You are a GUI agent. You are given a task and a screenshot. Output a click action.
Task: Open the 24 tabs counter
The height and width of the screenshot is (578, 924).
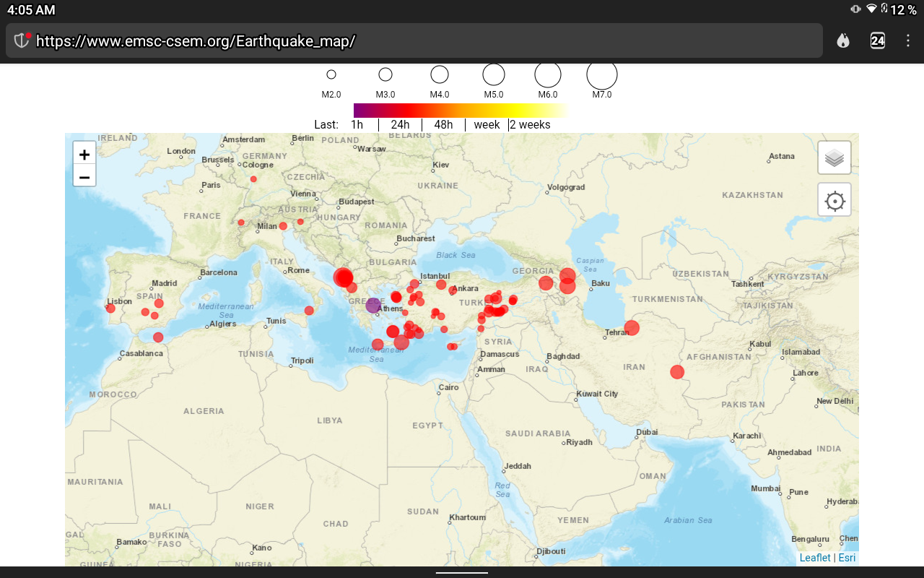878,40
